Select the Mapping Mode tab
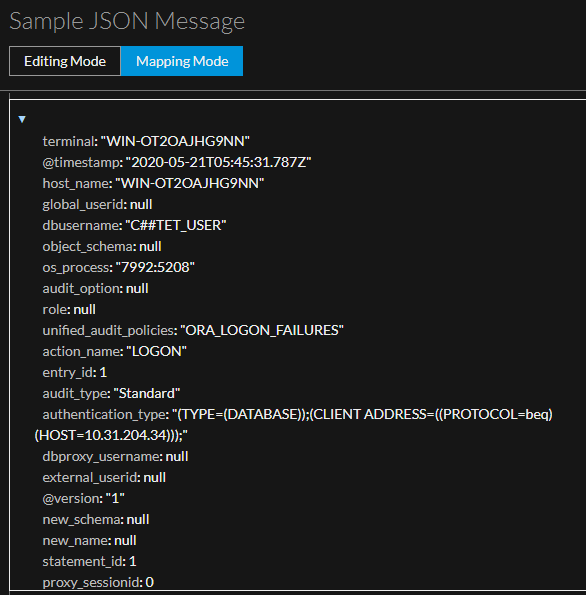586x596 pixels. coord(182,61)
